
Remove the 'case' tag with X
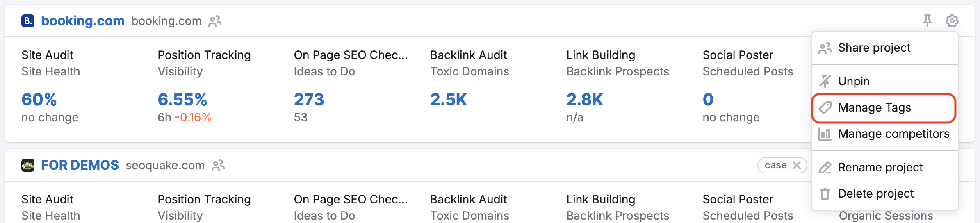(x=797, y=165)
